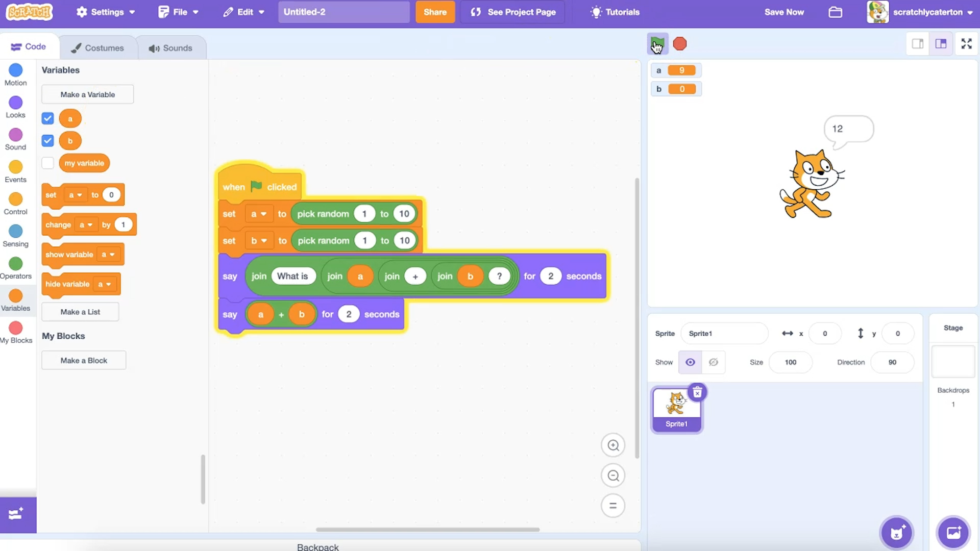Select the Sensing block category

16,236
